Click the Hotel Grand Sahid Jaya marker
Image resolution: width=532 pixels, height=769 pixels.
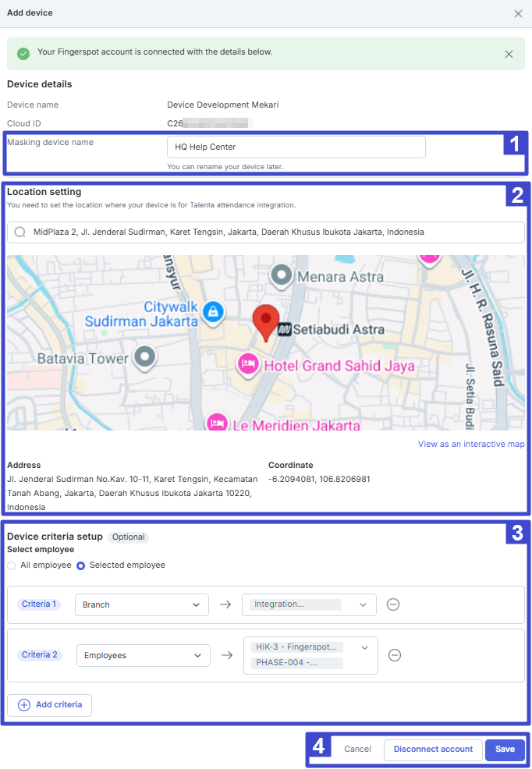point(248,364)
